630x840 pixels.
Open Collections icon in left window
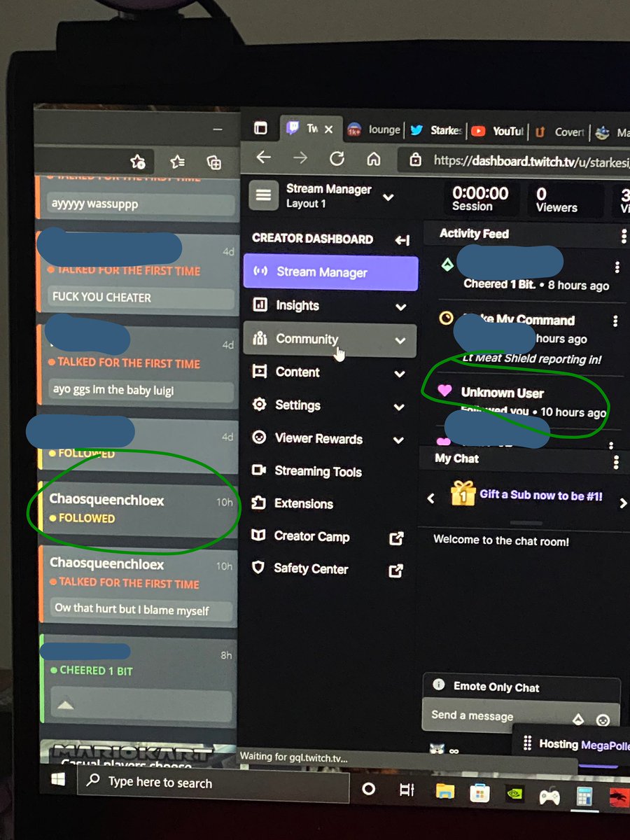pyautogui.click(x=214, y=162)
